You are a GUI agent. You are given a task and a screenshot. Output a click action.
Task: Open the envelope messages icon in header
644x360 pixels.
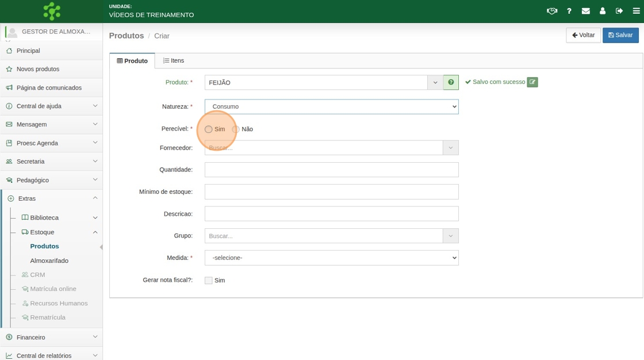click(x=586, y=11)
